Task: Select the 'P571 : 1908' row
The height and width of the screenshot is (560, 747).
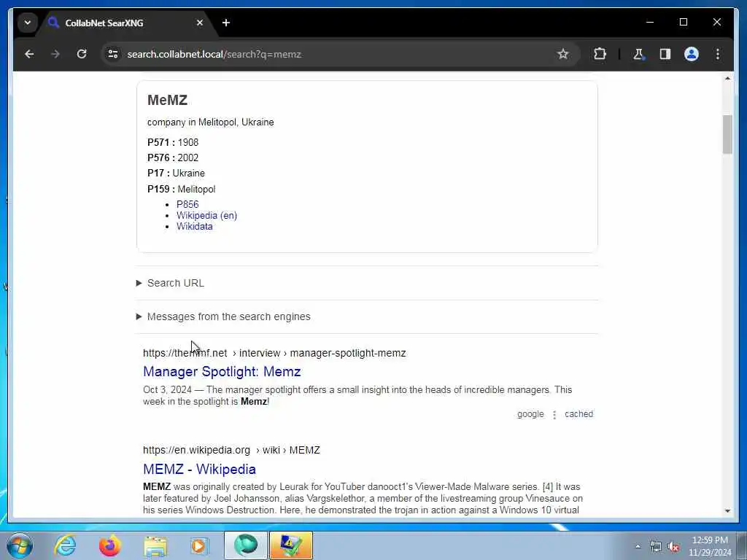Action: point(173,142)
